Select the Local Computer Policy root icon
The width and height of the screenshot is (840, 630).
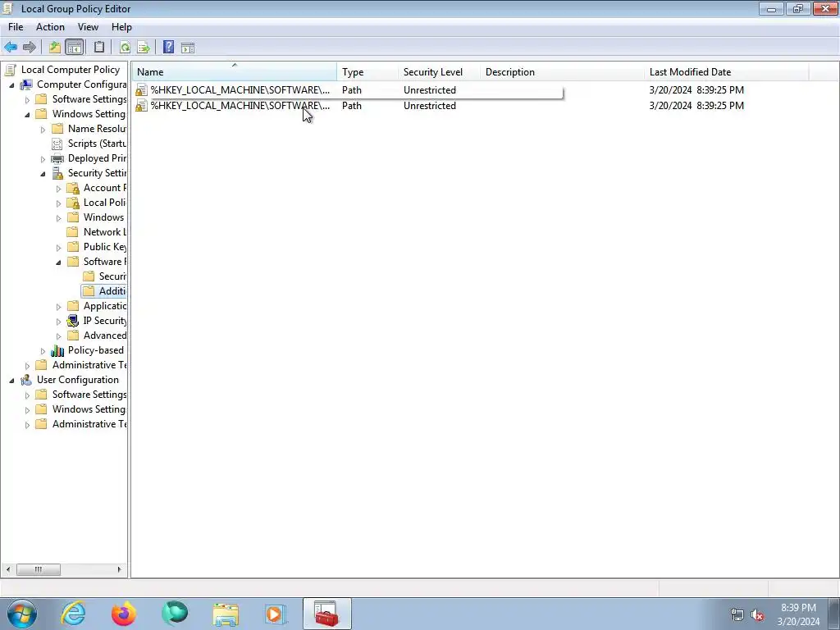(10, 70)
